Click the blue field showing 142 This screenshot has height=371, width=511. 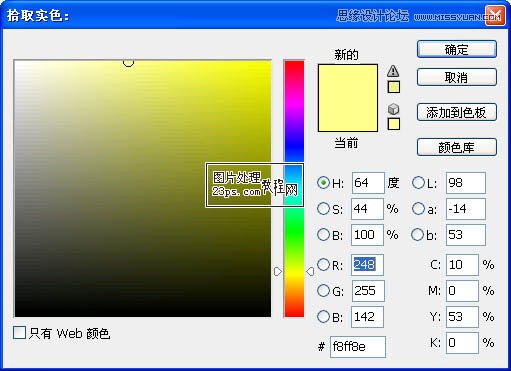click(x=367, y=317)
